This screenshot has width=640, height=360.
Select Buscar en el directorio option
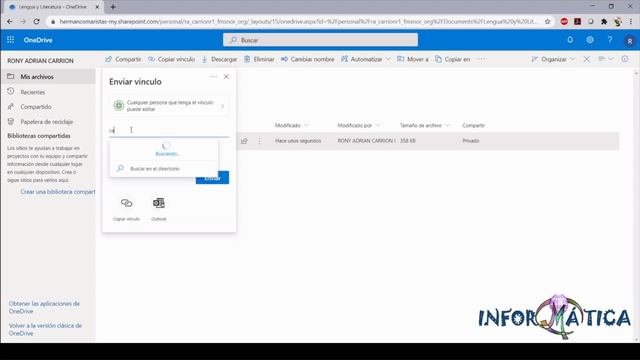click(x=164, y=169)
